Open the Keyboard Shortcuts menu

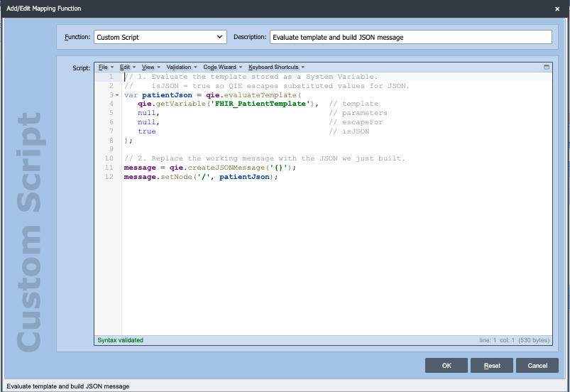pos(276,67)
